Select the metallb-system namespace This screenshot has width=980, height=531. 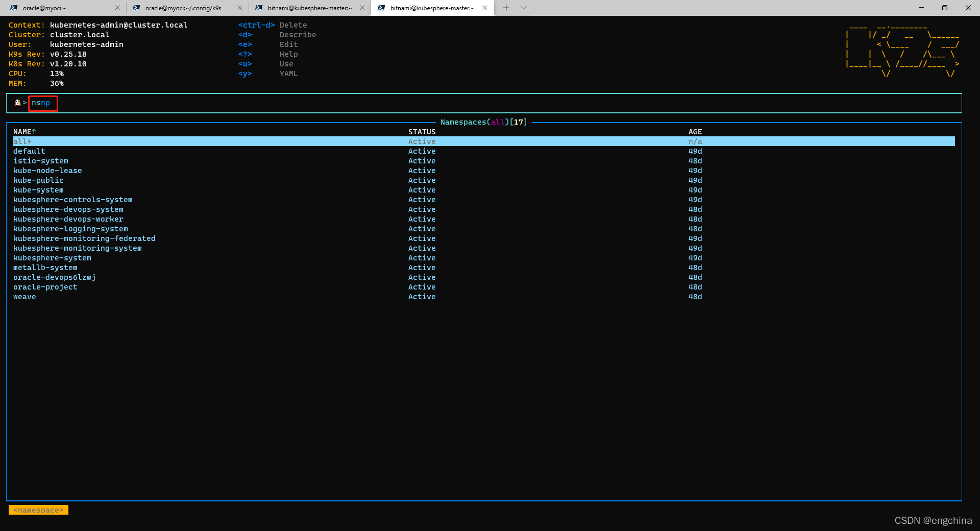click(484, 268)
